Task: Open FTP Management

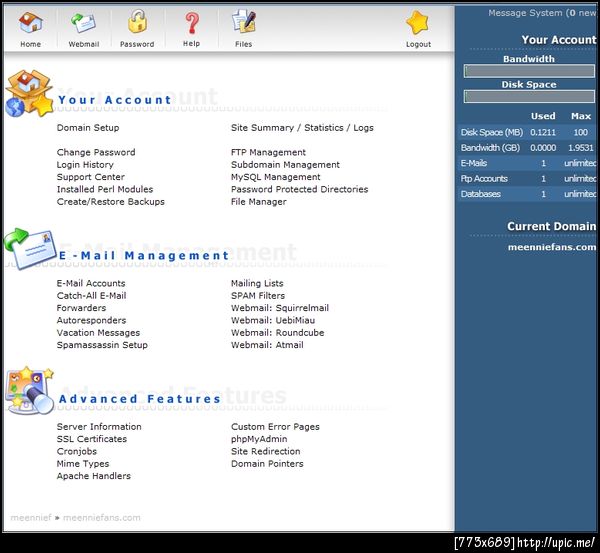Action: 268,152
